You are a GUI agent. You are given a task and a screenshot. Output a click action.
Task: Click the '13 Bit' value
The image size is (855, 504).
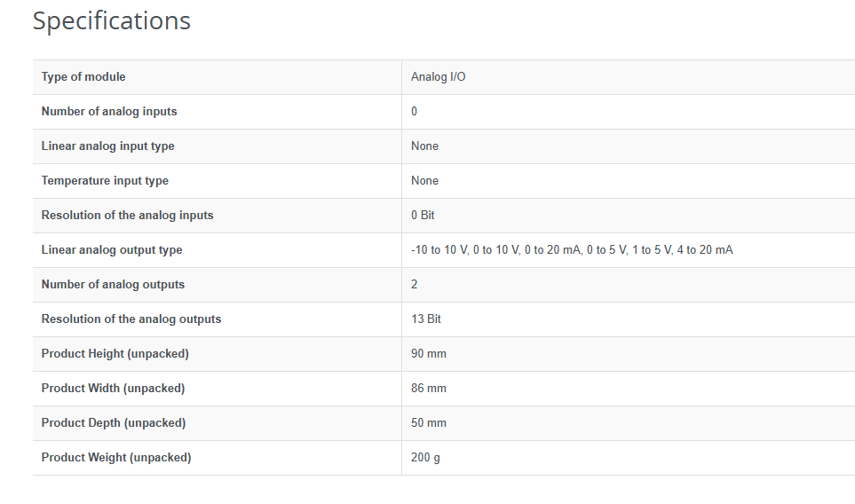pyautogui.click(x=426, y=319)
